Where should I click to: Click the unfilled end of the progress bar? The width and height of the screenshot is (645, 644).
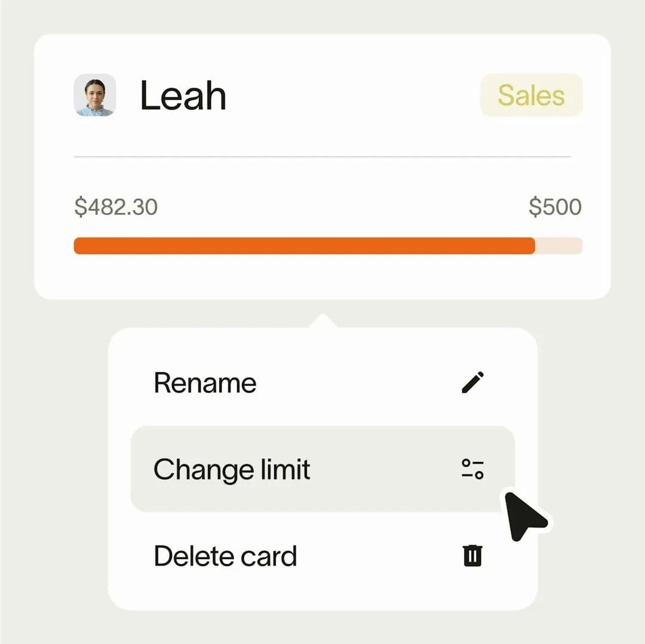[x=558, y=246]
